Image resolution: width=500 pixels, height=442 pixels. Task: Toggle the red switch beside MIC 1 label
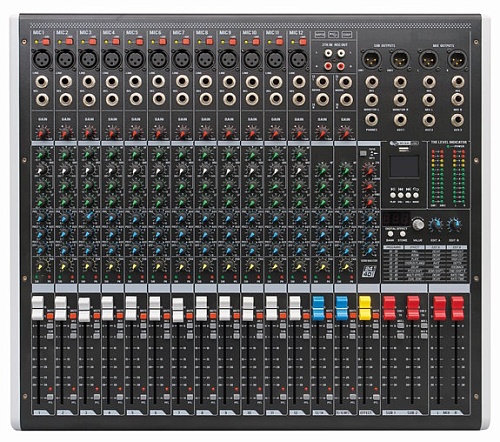tap(46, 42)
